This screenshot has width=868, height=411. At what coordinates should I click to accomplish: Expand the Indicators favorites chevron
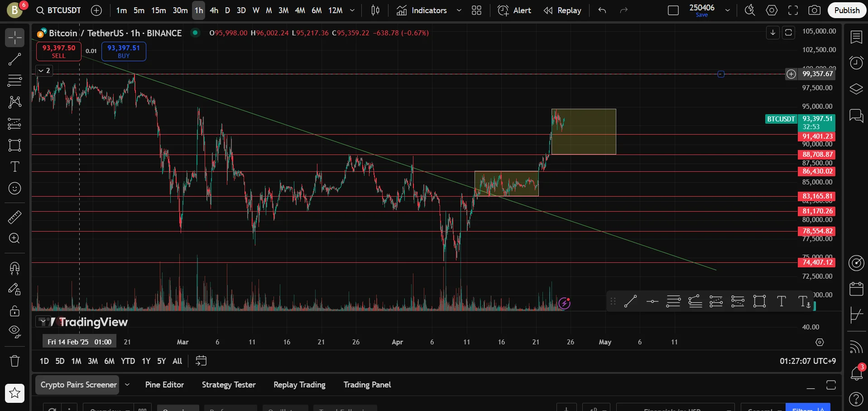(459, 10)
